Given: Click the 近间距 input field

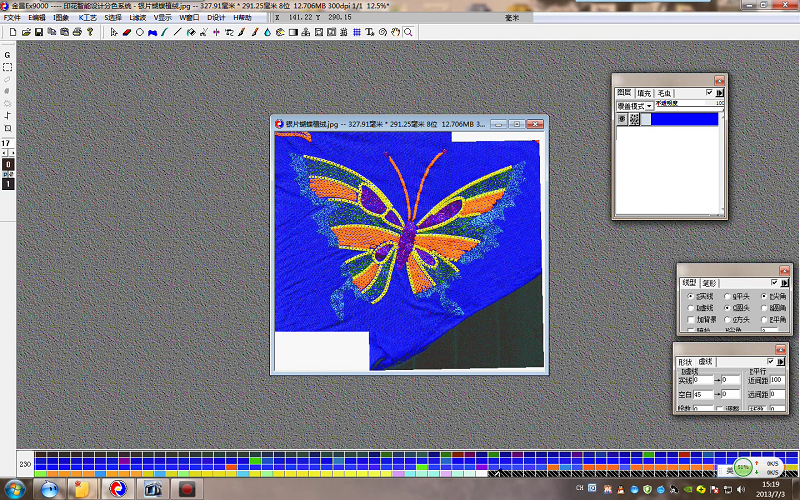Looking at the screenshot, I should tap(777, 380).
